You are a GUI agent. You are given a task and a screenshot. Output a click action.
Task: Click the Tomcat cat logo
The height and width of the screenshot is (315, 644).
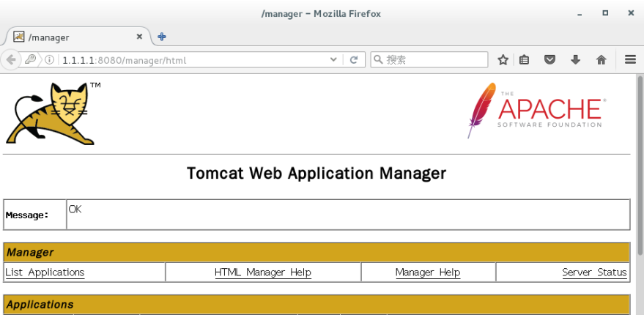click(x=51, y=114)
